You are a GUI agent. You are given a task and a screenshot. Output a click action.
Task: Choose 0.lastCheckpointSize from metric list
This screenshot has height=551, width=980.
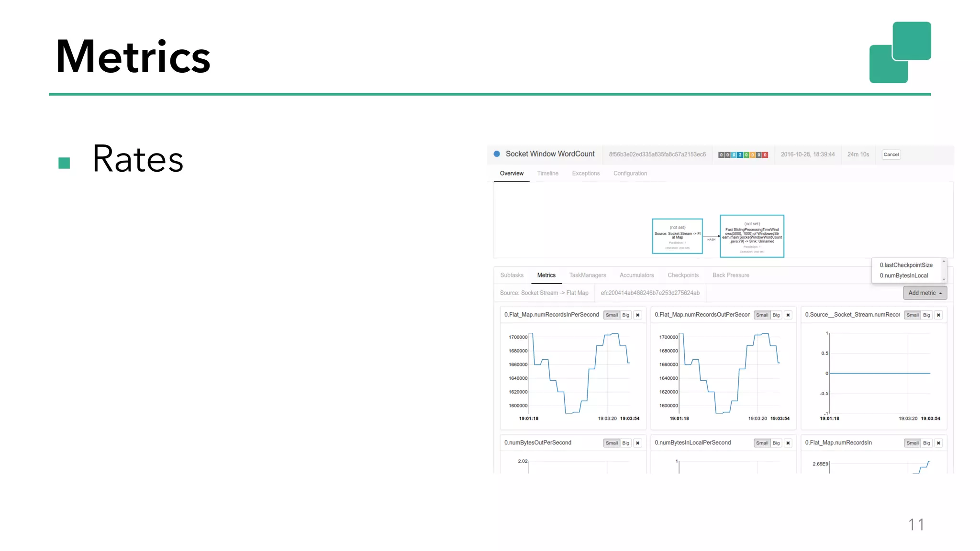tap(906, 265)
